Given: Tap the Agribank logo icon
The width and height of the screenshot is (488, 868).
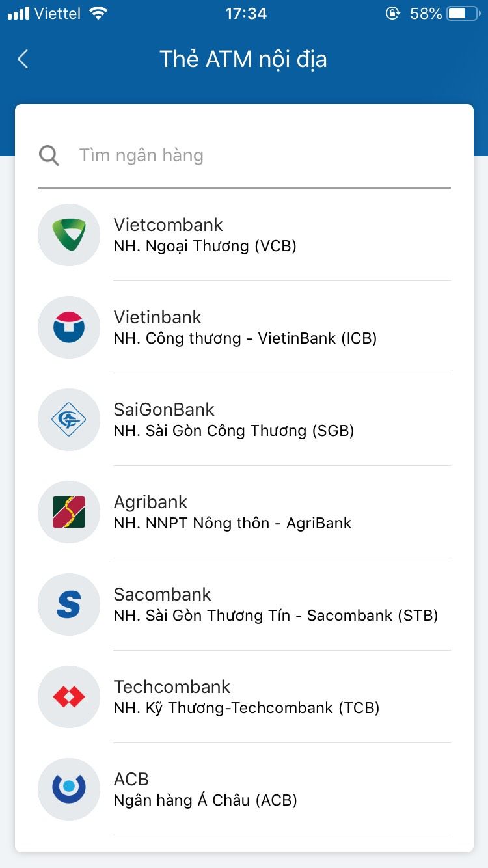Looking at the screenshot, I should click(x=69, y=512).
